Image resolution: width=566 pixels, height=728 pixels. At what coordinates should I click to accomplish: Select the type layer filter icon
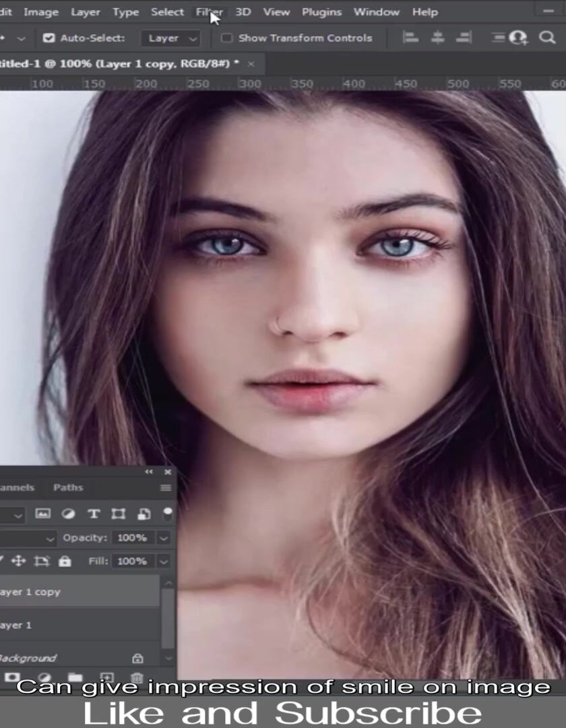click(94, 514)
